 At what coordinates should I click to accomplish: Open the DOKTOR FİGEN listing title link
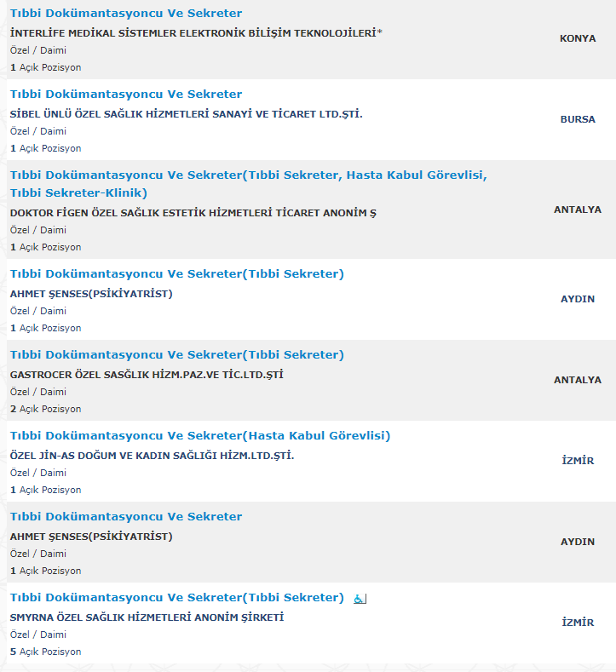(249, 184)
